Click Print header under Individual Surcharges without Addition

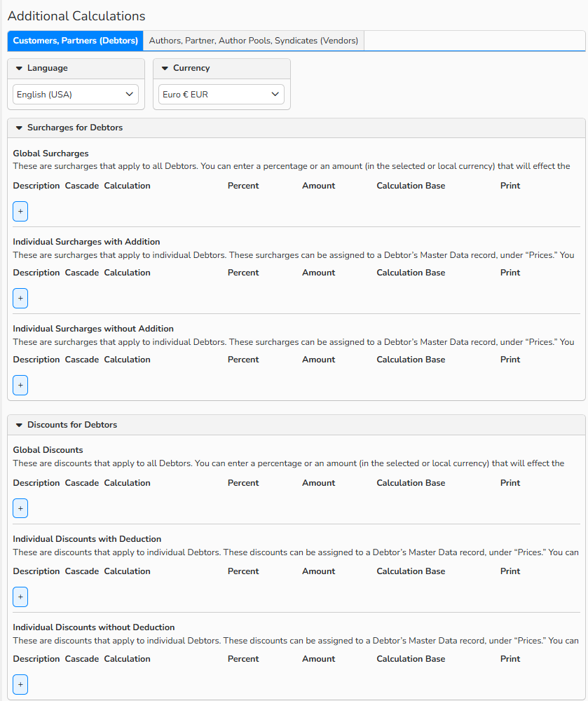[x=510, y=360]
